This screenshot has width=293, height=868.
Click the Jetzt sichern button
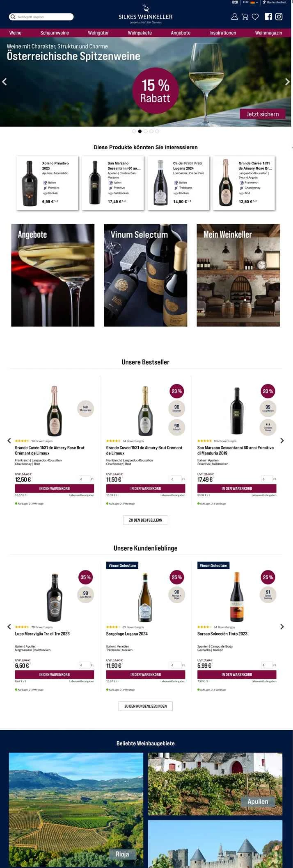(263, 114)
